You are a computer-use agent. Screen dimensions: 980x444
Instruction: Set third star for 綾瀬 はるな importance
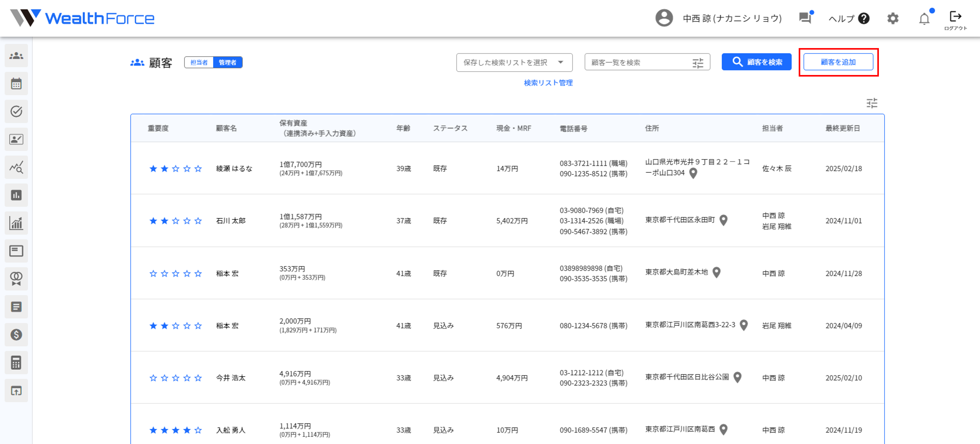click(175, 168)
